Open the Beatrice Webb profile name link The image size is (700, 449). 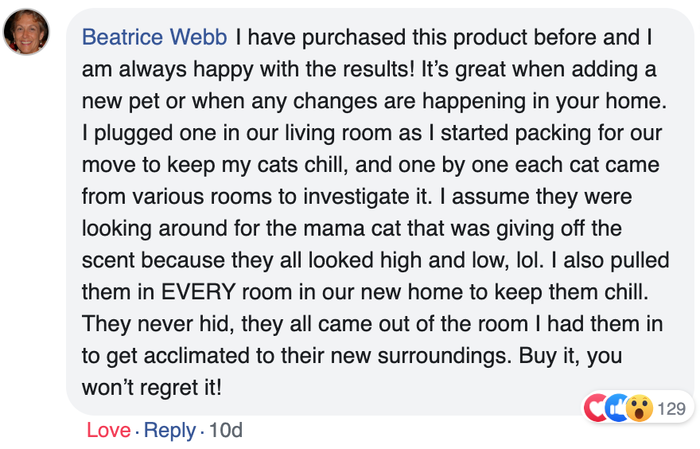point(154,38)
